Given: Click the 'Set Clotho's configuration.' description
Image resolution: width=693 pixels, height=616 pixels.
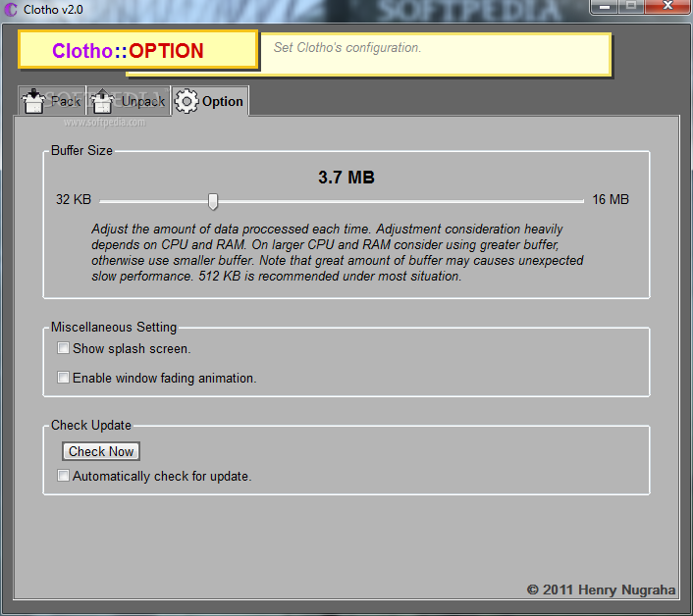Looking at the screenshot, I should tap(346, 47).
